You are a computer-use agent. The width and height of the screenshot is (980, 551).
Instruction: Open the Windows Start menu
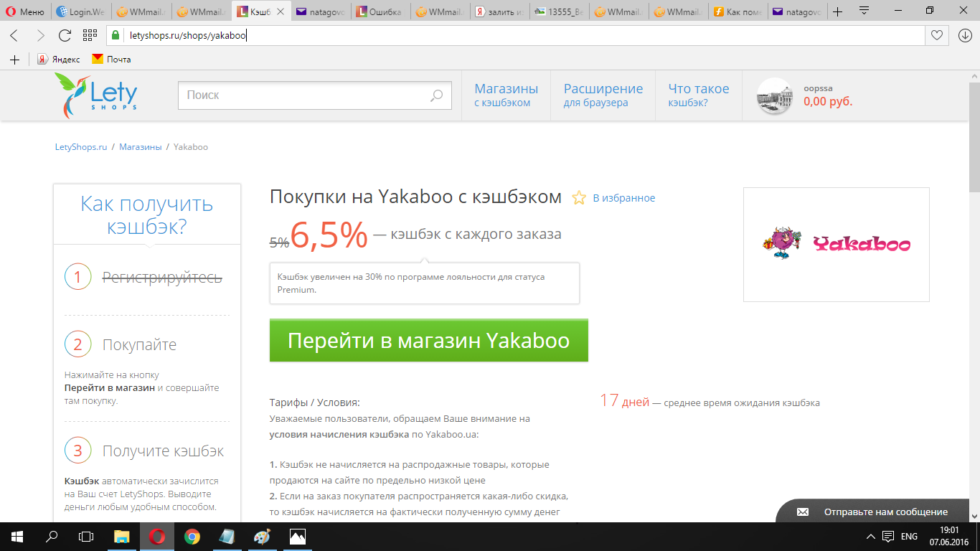pos(17,537)
